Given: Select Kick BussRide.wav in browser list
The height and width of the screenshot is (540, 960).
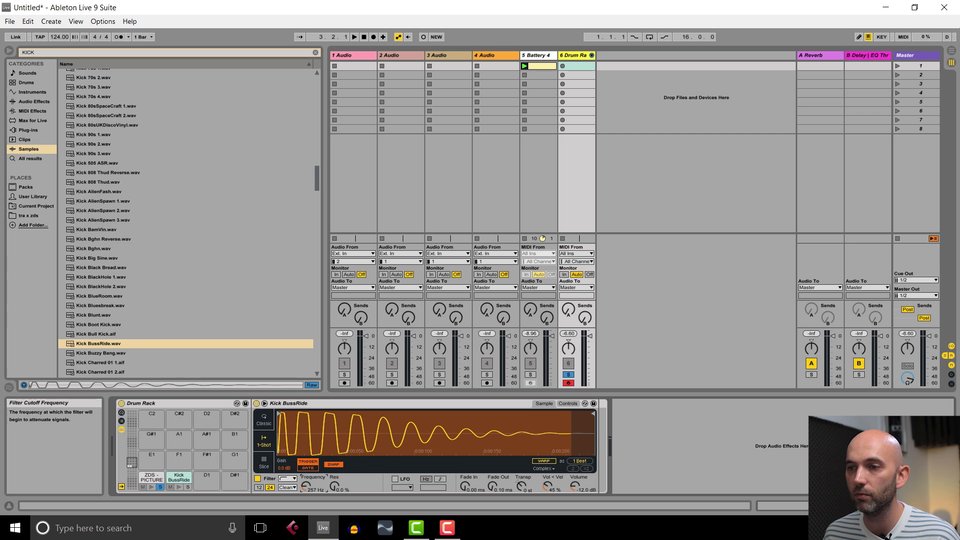Looking at the screenshot, I should [186, 343].
